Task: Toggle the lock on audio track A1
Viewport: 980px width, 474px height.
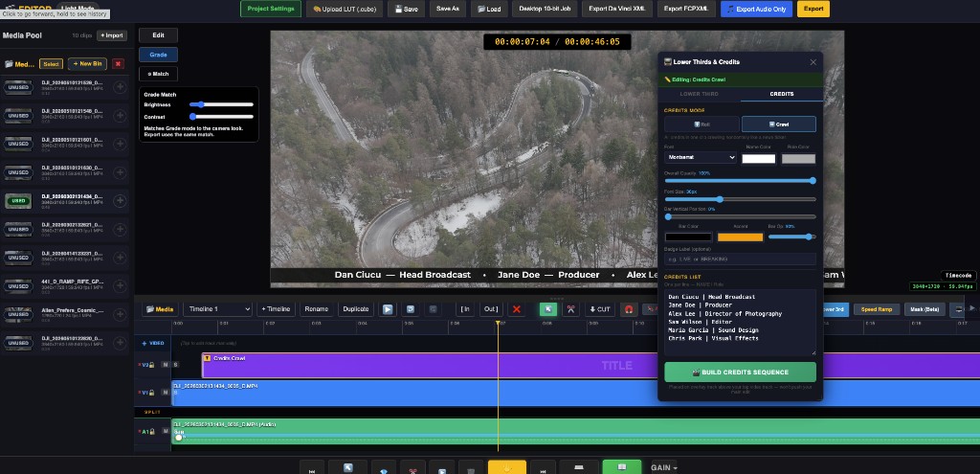Action: (x=152, y=431)
